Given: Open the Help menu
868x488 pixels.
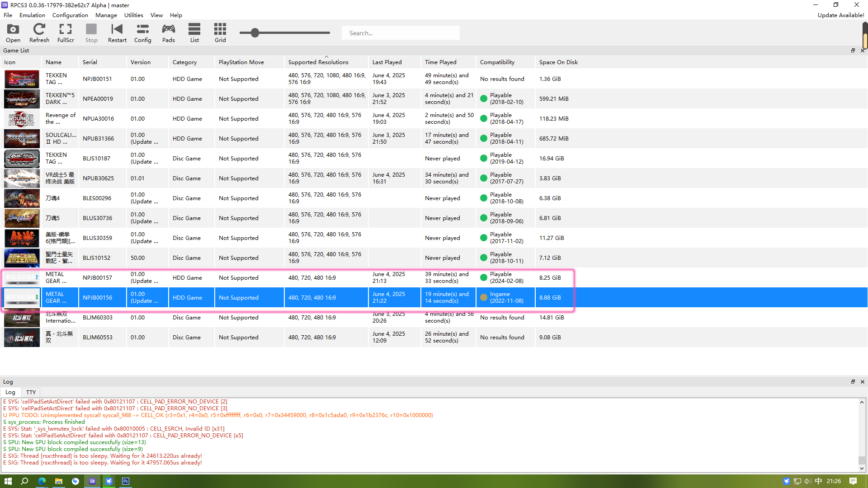Looking at the screenshot, I should click(x=176, y=15).
